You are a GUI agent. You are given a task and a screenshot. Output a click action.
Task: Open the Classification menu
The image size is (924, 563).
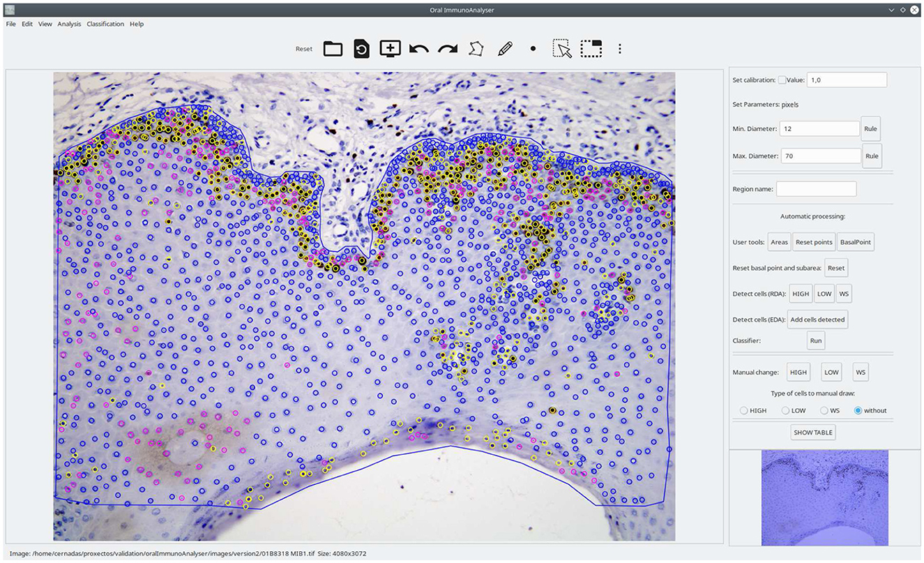coord(105,24)
